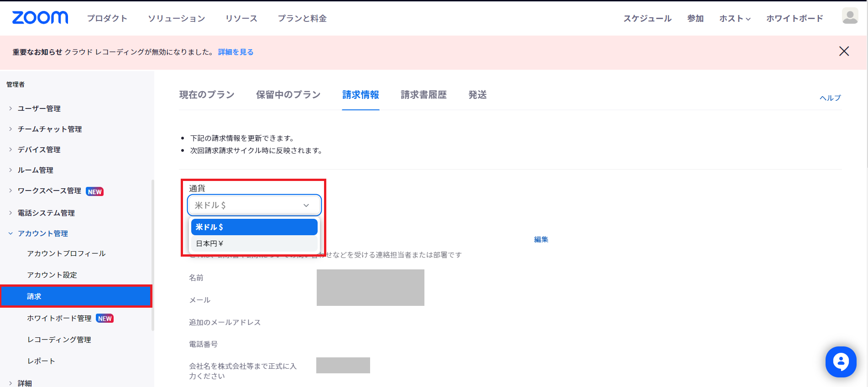This screenshot has height=387, width=868.
Task: Select アカウント設定 in the sidebar
Action: (x=52, y=275)
